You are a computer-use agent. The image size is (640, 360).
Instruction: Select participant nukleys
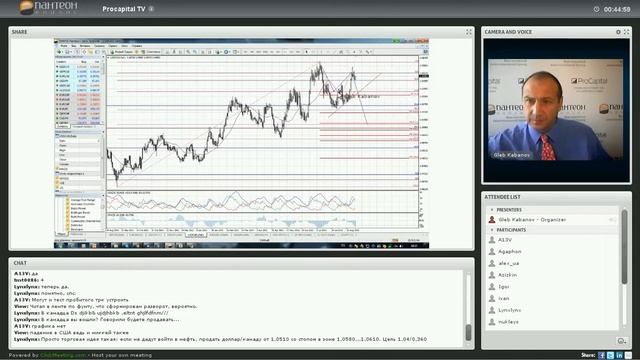553,322
